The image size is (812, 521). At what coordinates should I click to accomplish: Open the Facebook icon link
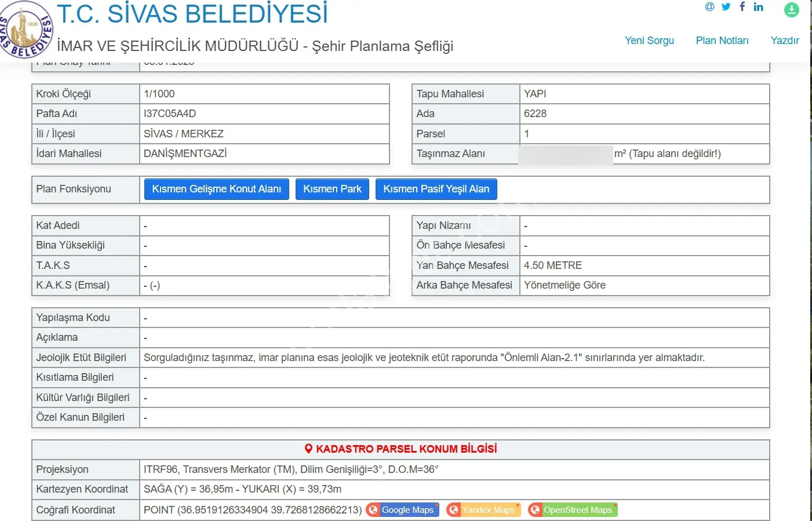(742, 7)
